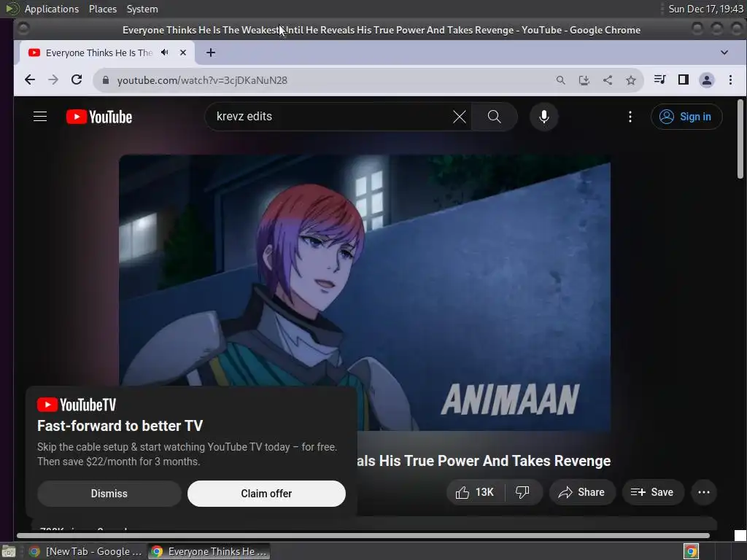Bookmark this page with the star icon
Image resolution: width=747 pixels, height=560 pixels.
click(x=631, y=80)
